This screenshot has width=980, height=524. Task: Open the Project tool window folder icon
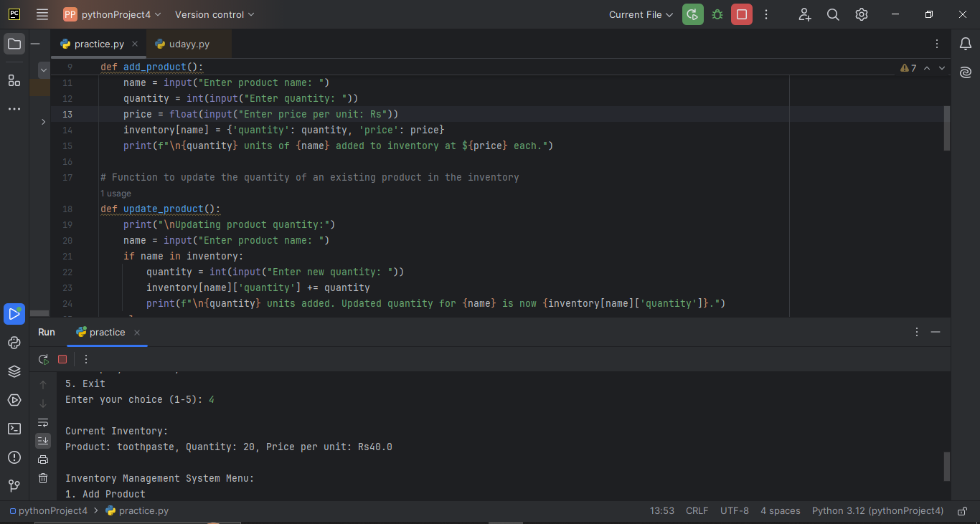(x=14, y=44)
